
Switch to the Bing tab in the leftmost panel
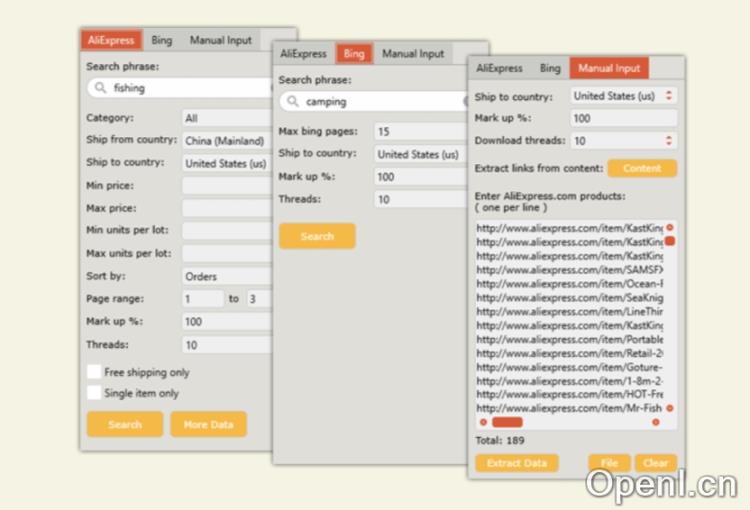tap(162, 40)
